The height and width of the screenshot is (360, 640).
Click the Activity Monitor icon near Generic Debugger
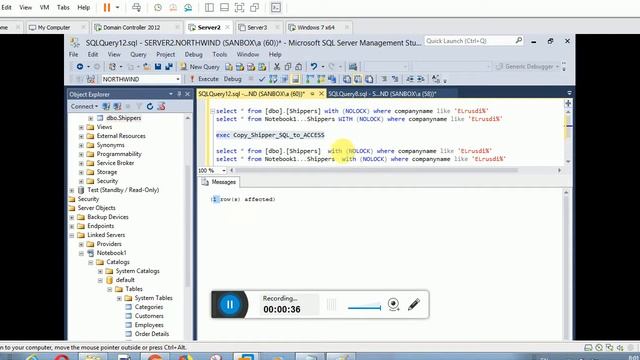pos(353,67)
